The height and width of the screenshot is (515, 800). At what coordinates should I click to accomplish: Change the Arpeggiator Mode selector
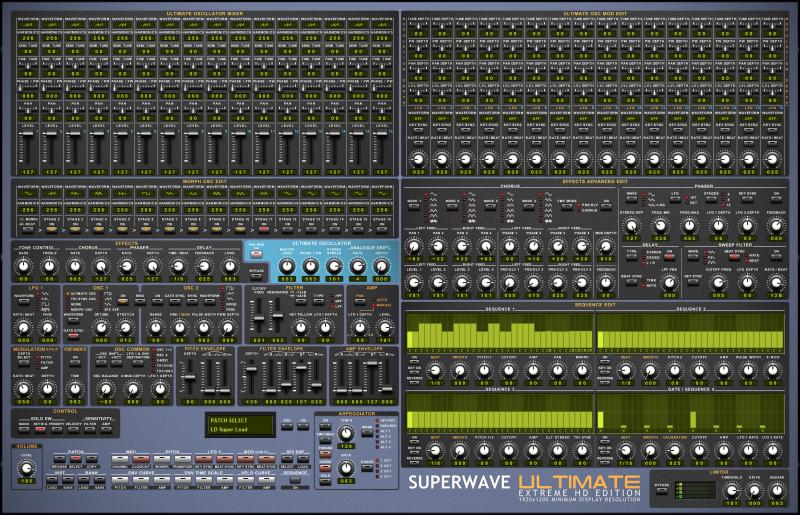tap(367, 433)
